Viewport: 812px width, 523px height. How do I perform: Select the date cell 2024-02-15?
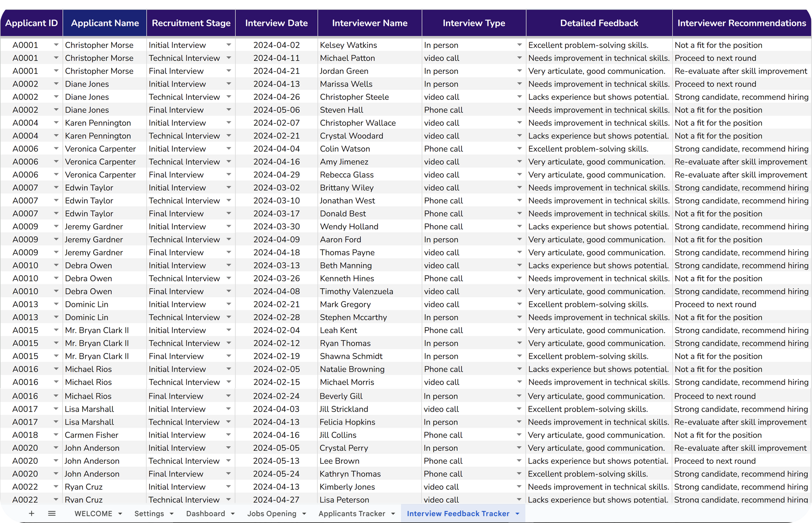276,382
